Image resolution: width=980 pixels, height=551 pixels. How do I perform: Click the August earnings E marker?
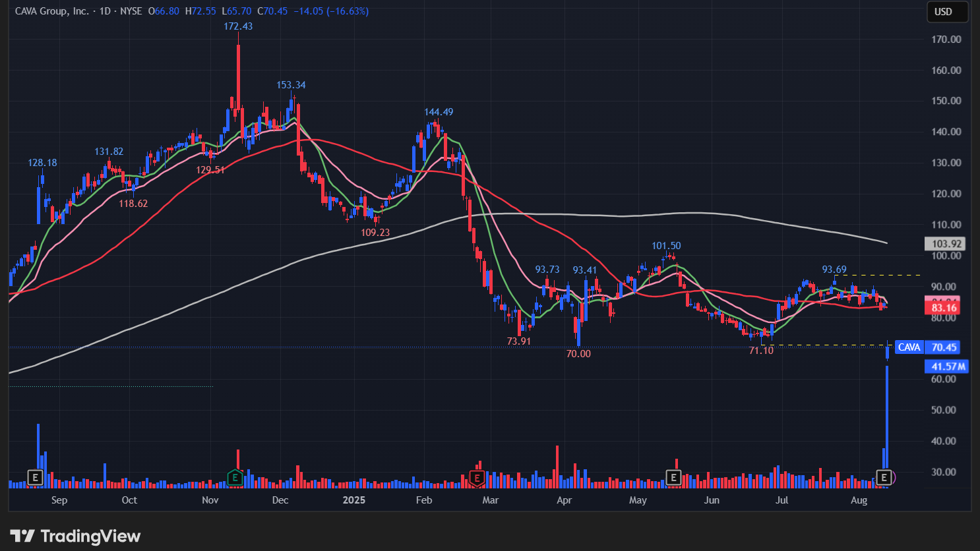884,477
